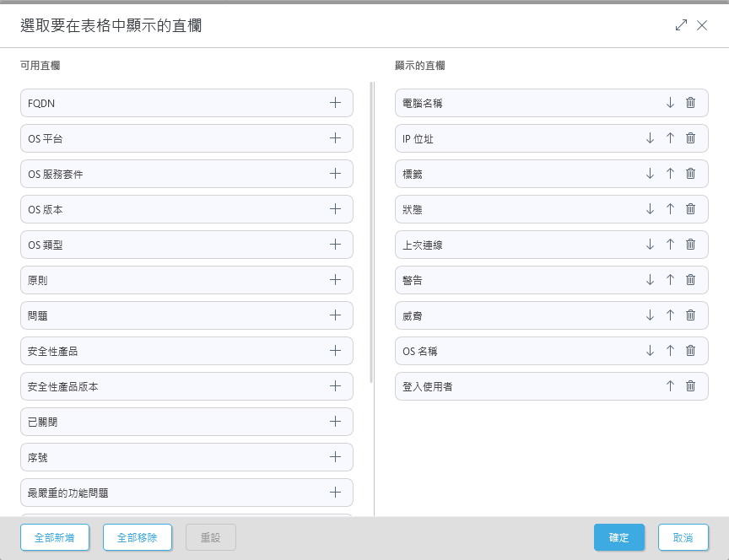Remove the 警告 column
This screenshot has height=560, width=729.
click(690, 280)
